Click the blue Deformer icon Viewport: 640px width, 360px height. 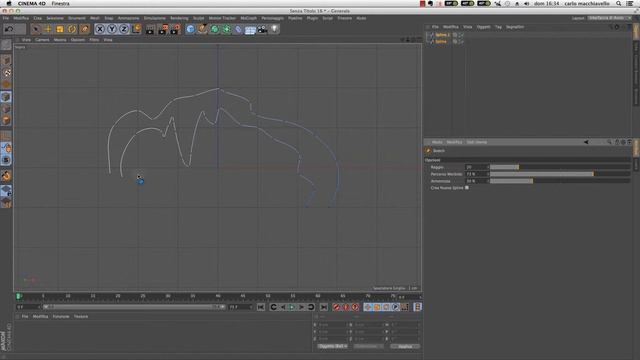(238, 29)
